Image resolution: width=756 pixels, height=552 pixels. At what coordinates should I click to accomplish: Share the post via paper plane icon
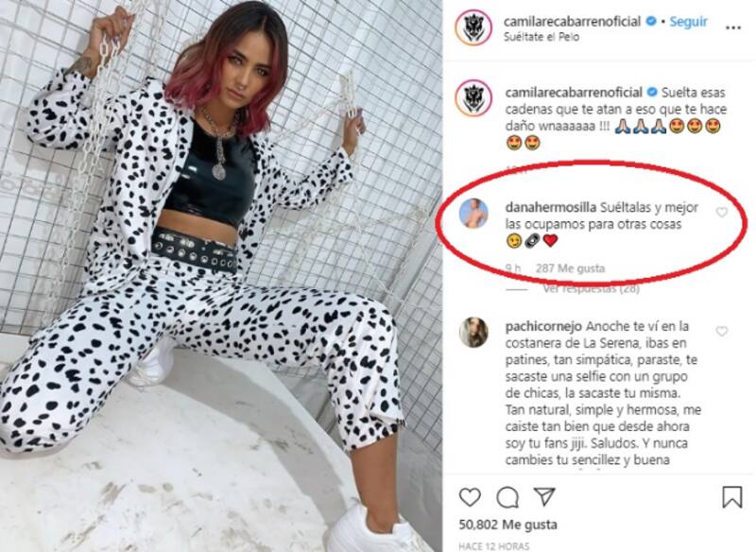pyautogui.click(x=544, y=496)
